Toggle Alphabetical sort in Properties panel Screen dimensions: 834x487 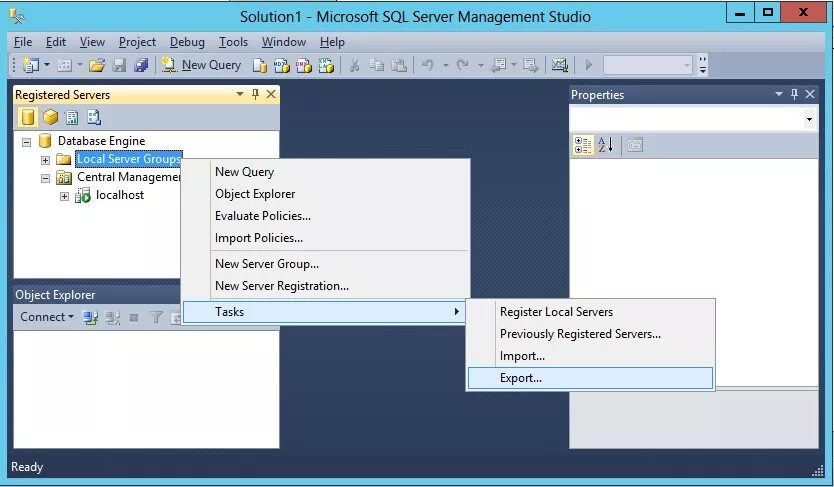tap(606, 145)
